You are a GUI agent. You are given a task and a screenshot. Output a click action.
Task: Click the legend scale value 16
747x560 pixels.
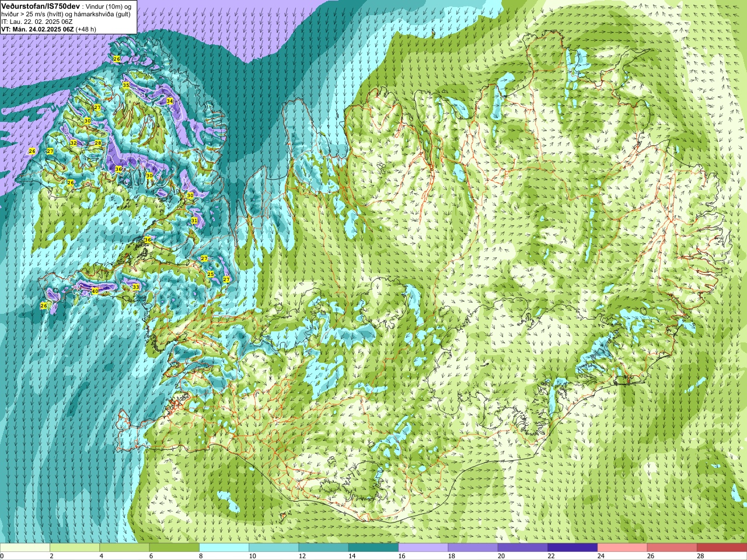(x=402, y=556)
